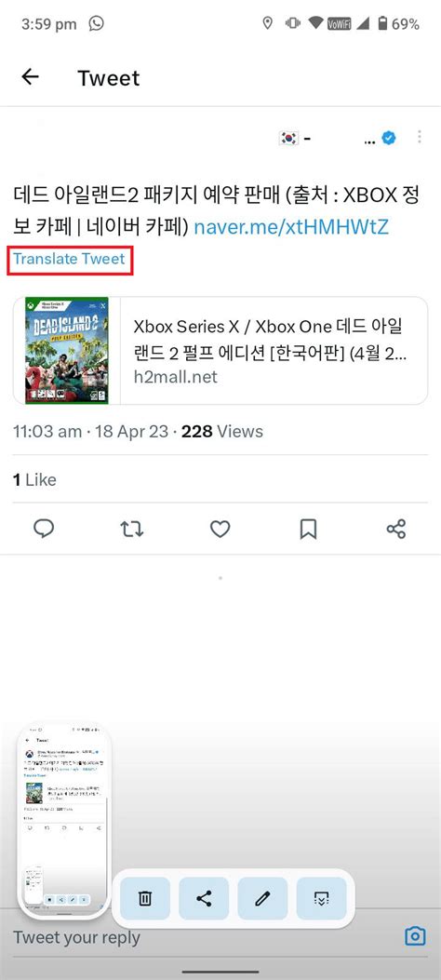The width and height of the screenshot is (441, 980).
Task: Open the three-dot tweet options menu
Action: pyautogui.click(x=420, y=138)
